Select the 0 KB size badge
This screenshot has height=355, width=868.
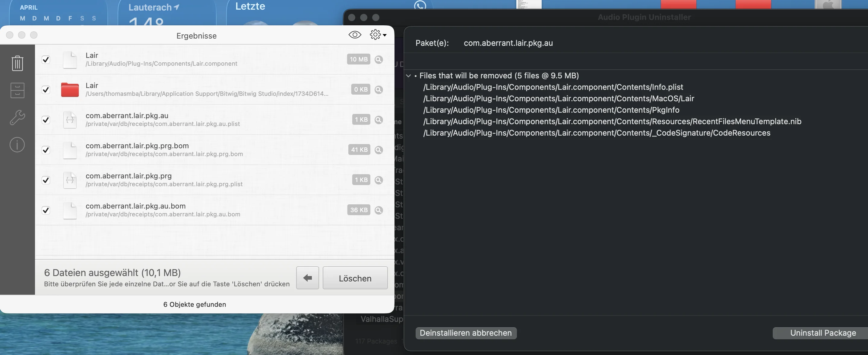[x=360, y=89]
